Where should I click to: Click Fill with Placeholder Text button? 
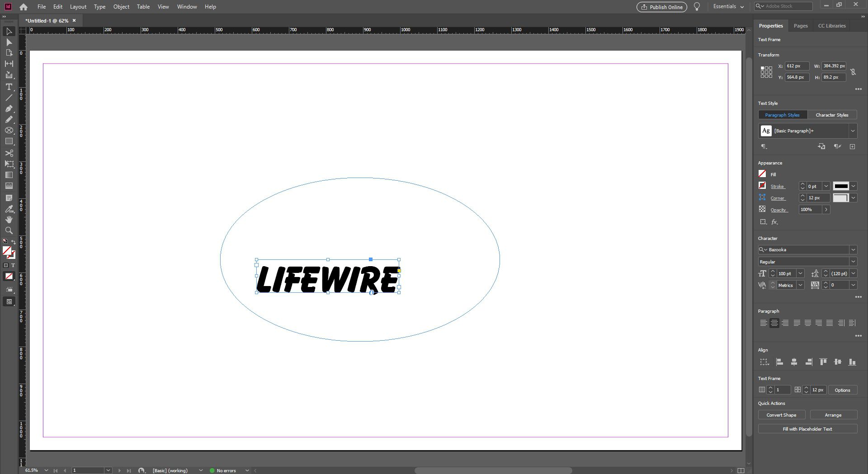807,429
